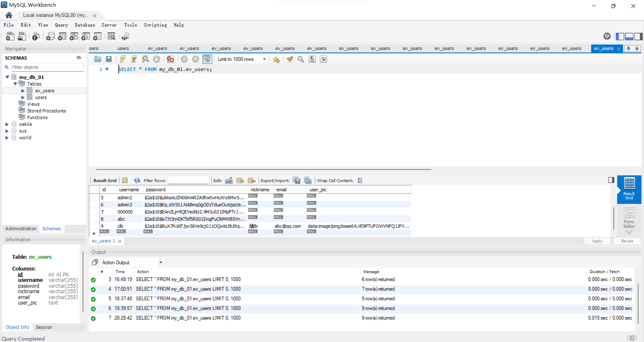Image resolution: width=644 pixels, height=342 pixels.
Task: Click the Apply button
Action: (597, 241)
